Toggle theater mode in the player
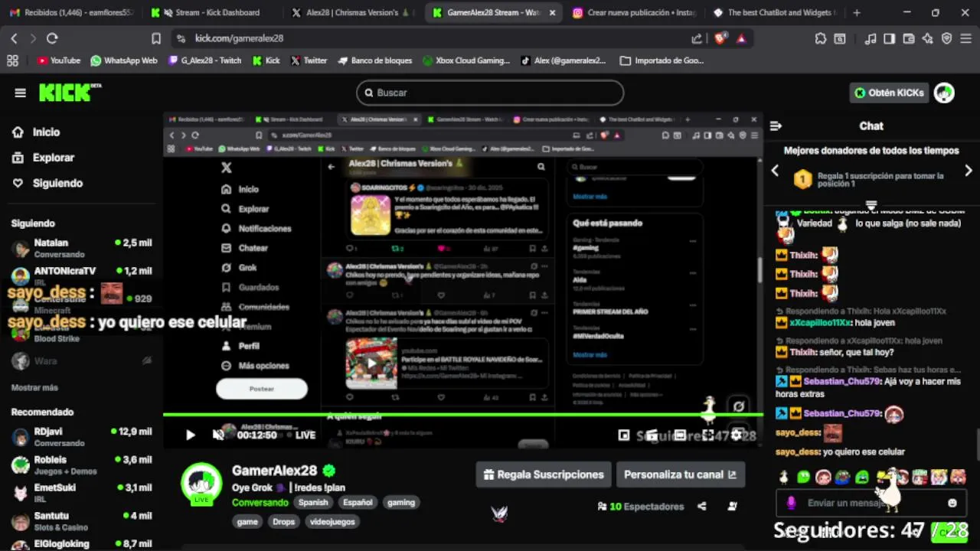This screenshot has height=551, width=980. pyautogui.click(x=680, y=435)
